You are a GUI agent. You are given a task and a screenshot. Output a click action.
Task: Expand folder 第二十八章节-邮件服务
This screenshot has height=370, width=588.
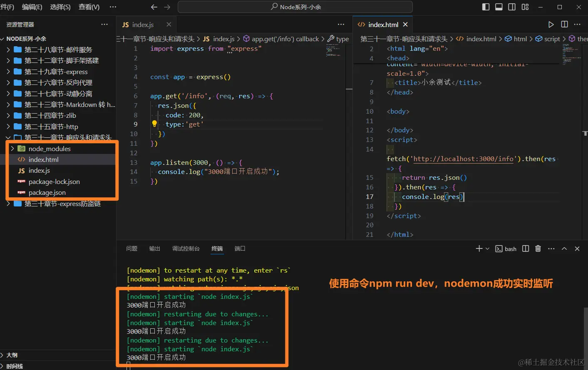58,50
